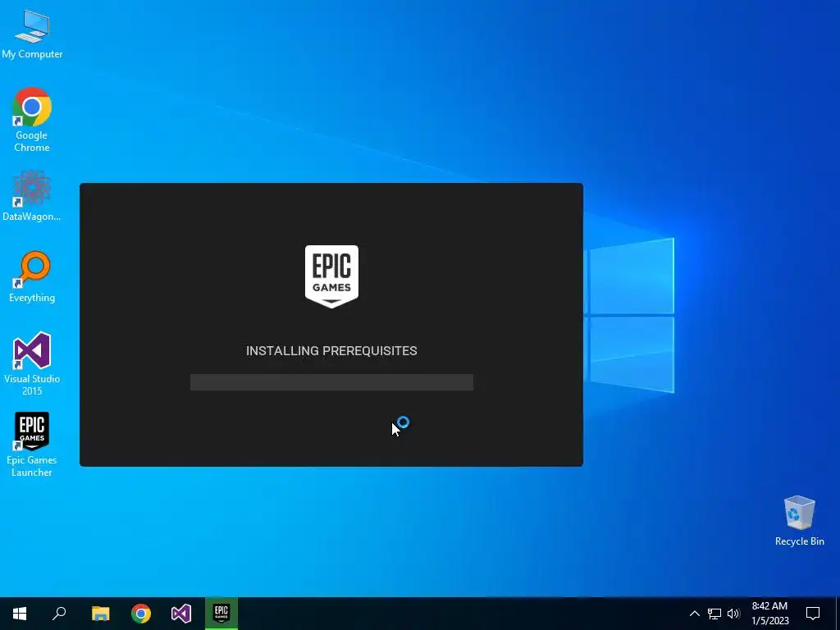This screenshot has height=630, width=840.
Task: Open clock showing 8:42 AM
Action: (769, 614)
